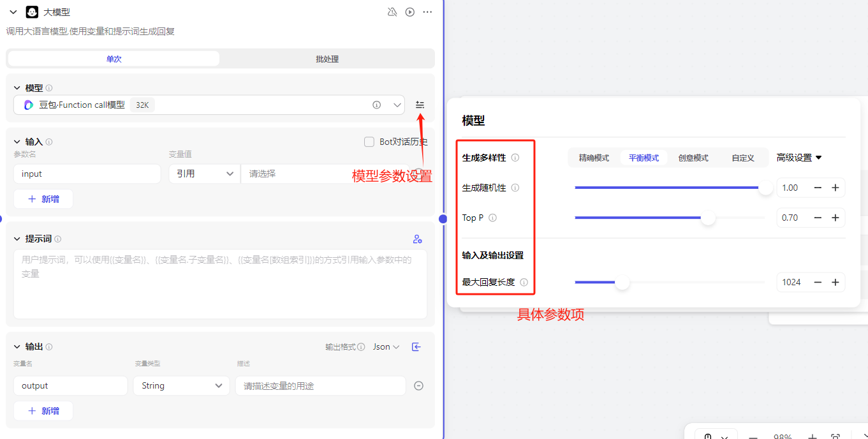Click info icon next to 生成随机性
This screenshot has width=868, height=439.
515,188
